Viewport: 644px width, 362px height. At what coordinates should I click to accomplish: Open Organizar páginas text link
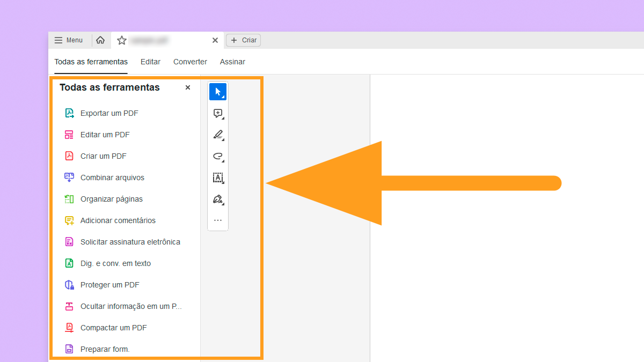click(112, 199)
